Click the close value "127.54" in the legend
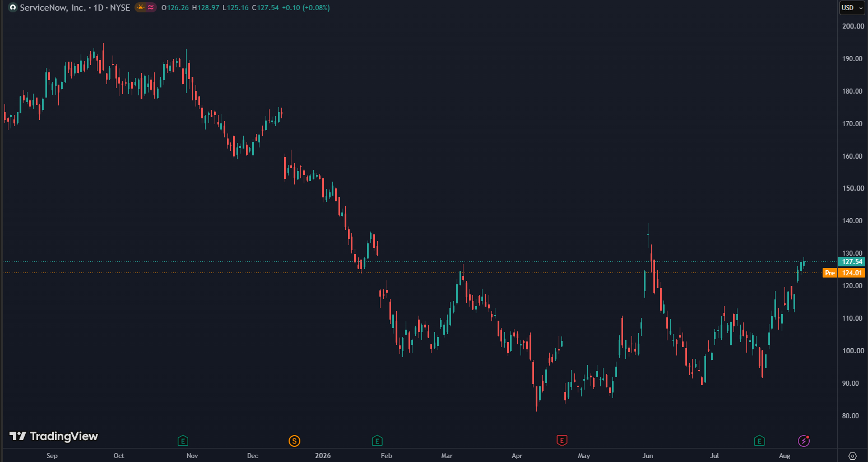 click(268, 8)
